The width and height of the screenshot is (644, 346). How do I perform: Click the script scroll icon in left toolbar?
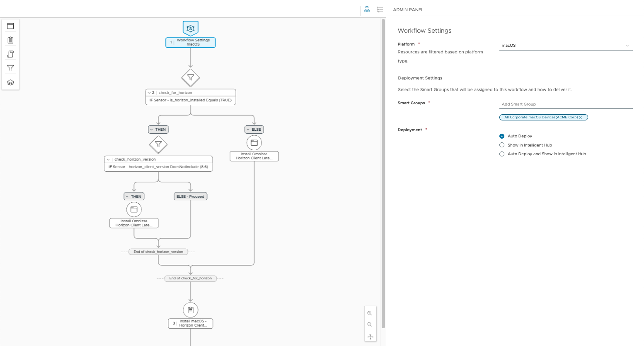(11, 54)
